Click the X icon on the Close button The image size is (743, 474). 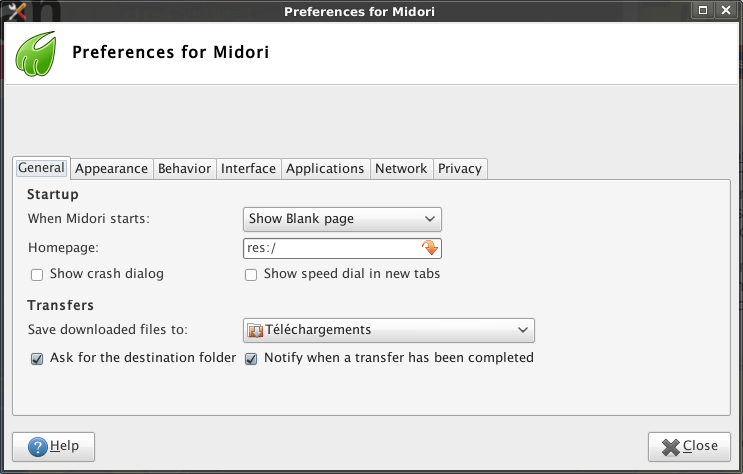[x=669, y=446]
